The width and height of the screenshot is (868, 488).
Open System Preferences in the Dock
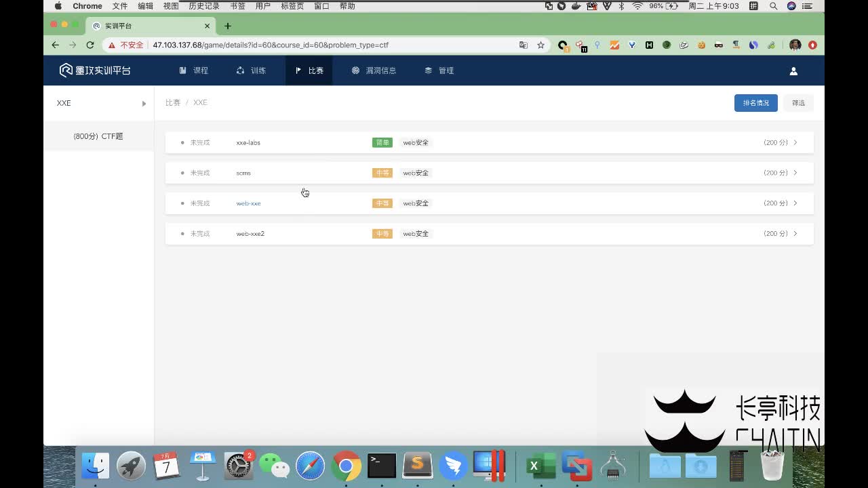239,466
